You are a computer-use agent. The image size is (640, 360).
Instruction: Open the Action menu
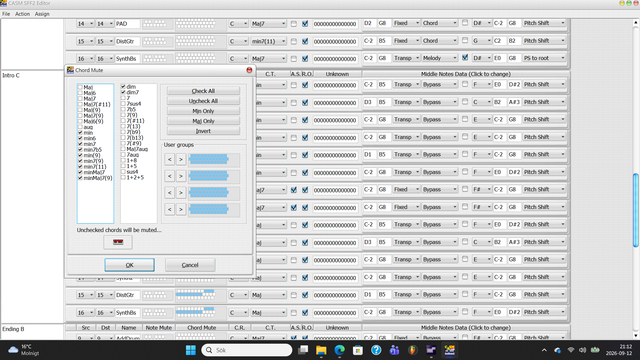[22, 14]
